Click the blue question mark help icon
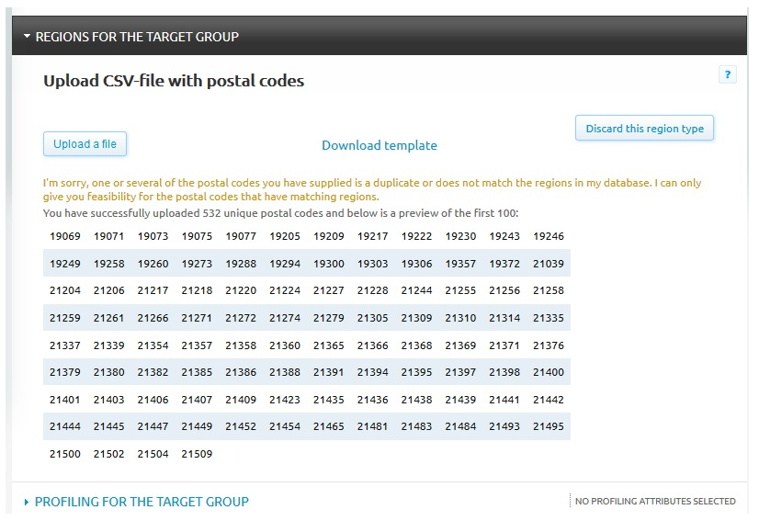Viewport: 759px width, 532px height. coord(727,74)
